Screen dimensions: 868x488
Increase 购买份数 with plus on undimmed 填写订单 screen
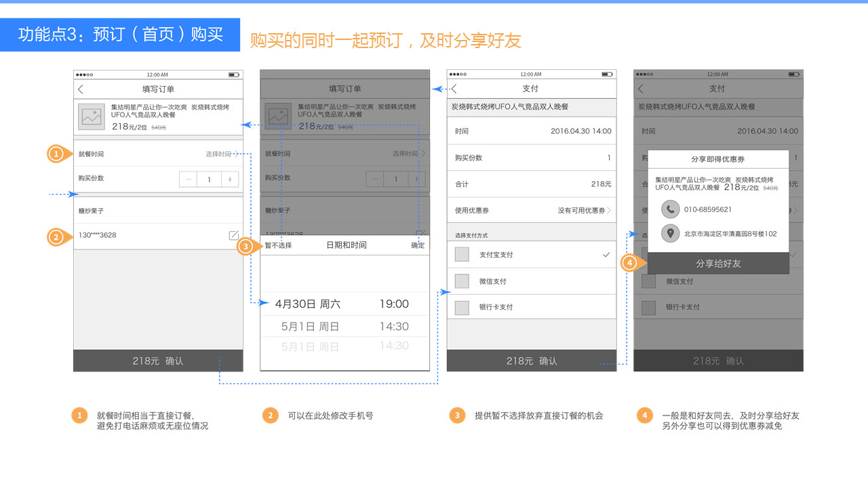pos(230,180)
